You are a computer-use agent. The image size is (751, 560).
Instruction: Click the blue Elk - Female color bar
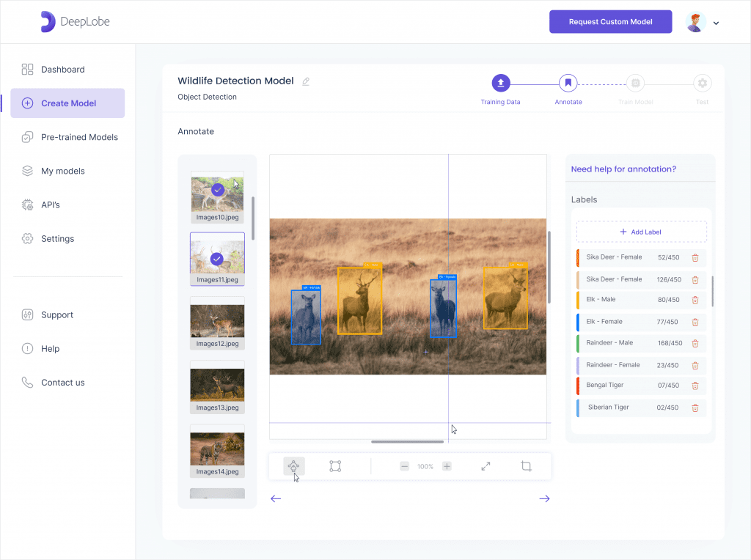[x=578, y=322]
